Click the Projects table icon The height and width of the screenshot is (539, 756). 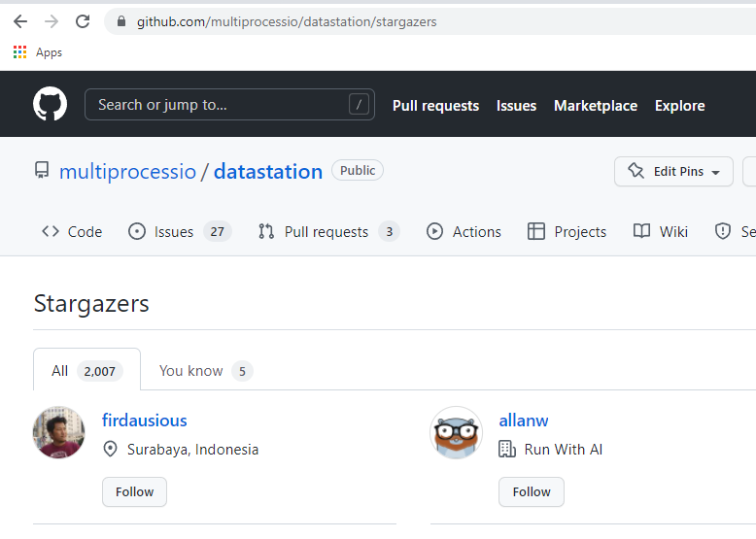coord(536,232)
